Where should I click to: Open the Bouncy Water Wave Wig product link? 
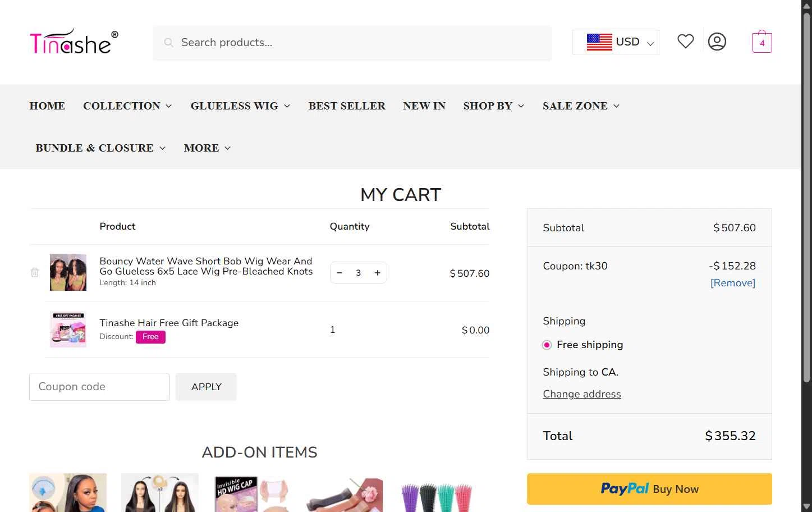[x=206, y=266]
